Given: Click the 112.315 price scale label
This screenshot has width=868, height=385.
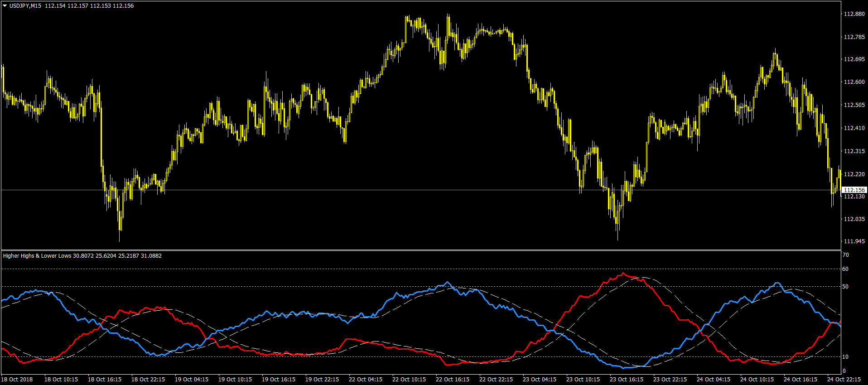Looking at the screenshot, I should pos(854,151).
